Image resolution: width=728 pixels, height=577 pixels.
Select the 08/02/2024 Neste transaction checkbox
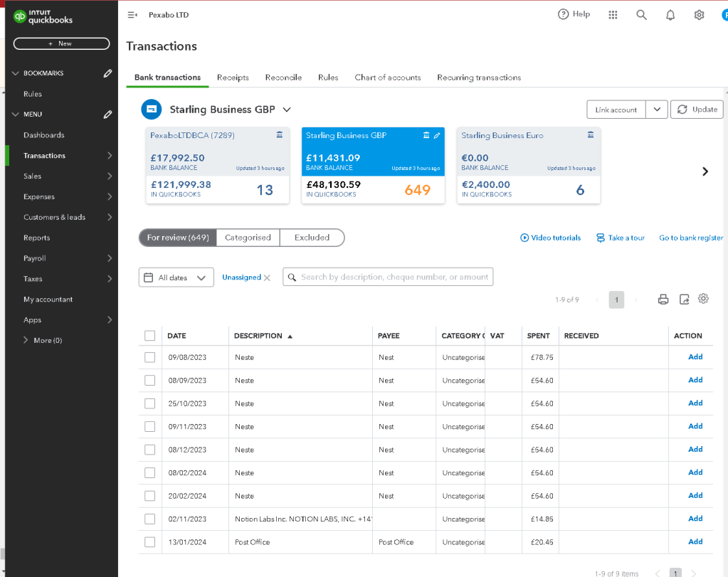(149, 472)
